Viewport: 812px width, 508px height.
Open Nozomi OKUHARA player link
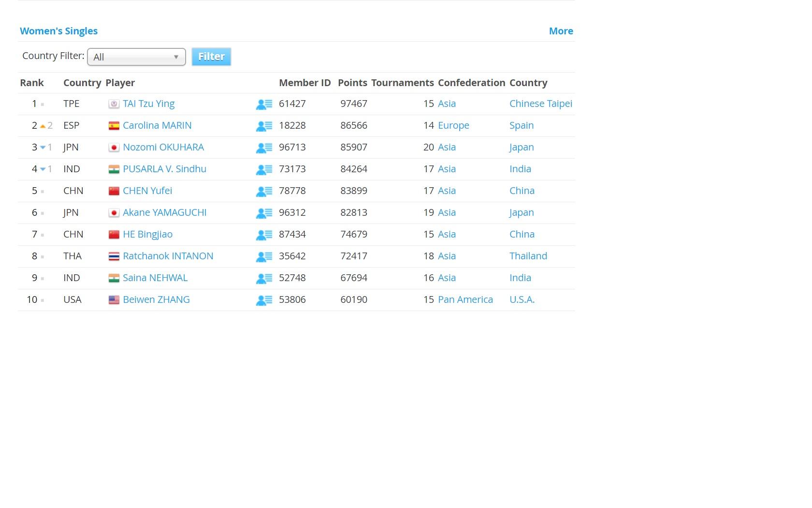pyautogui.click(x=163, y=147)
